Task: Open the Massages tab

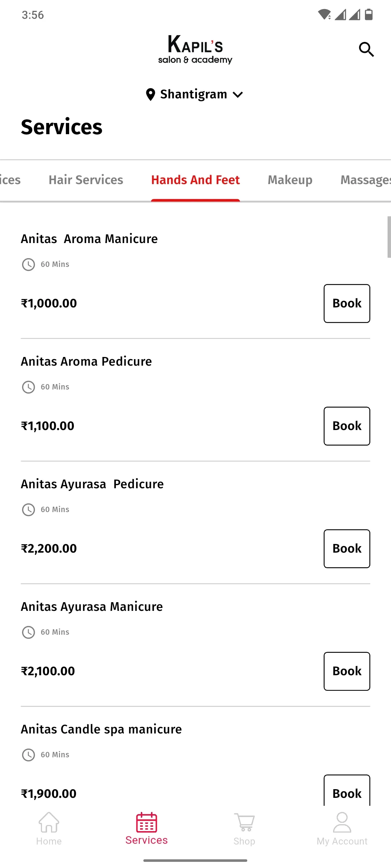Action: (x=366, y=180)
